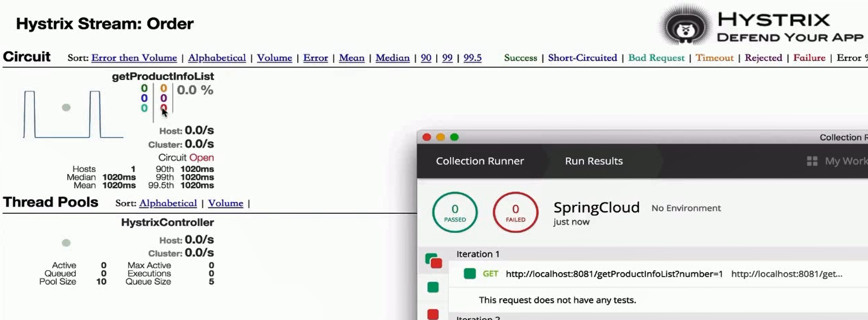Viewport: 868px width, 320px height.
Task: Click the 0.0 % error percentage
Action: (195, 90)
